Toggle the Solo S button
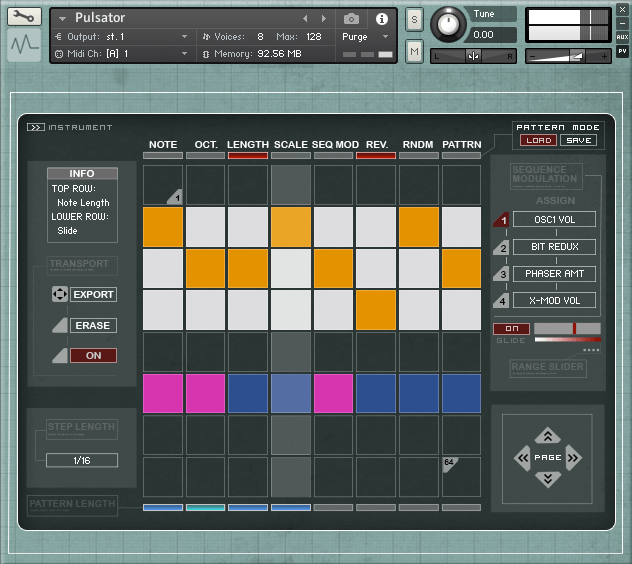 pyautogui.click(x=414, y=19)
